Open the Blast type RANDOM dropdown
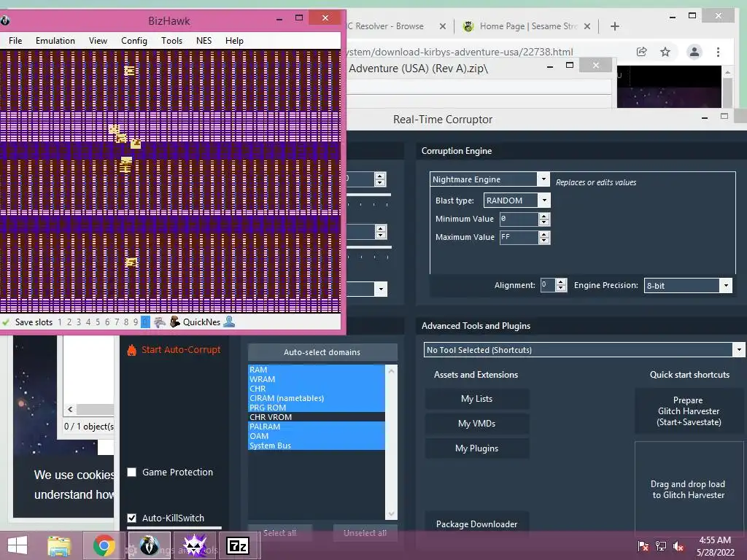 pyautogui.click(x=544, y=201)
